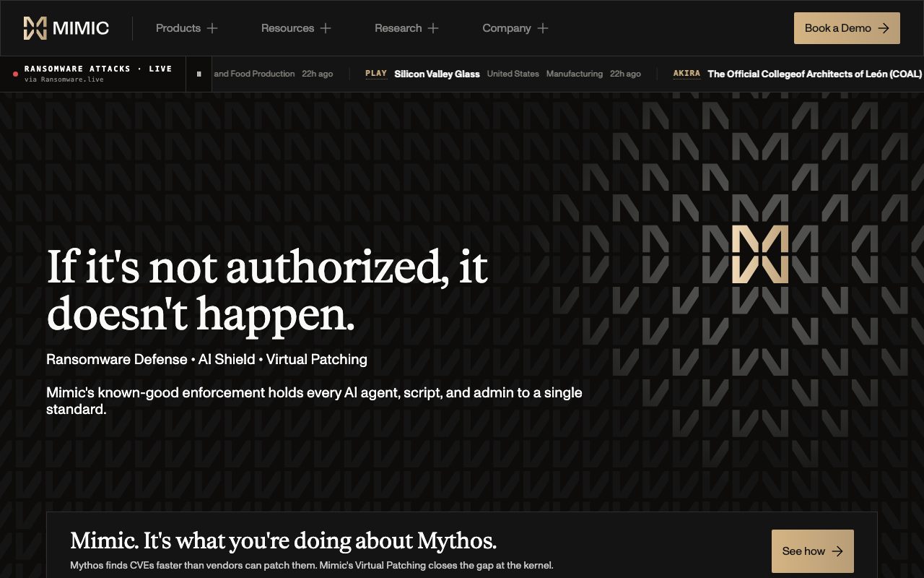The width and height of the screenshot is (924, 578).
Task: Click the PLAY ransomware group tag
Action: [x=376, y=74]
